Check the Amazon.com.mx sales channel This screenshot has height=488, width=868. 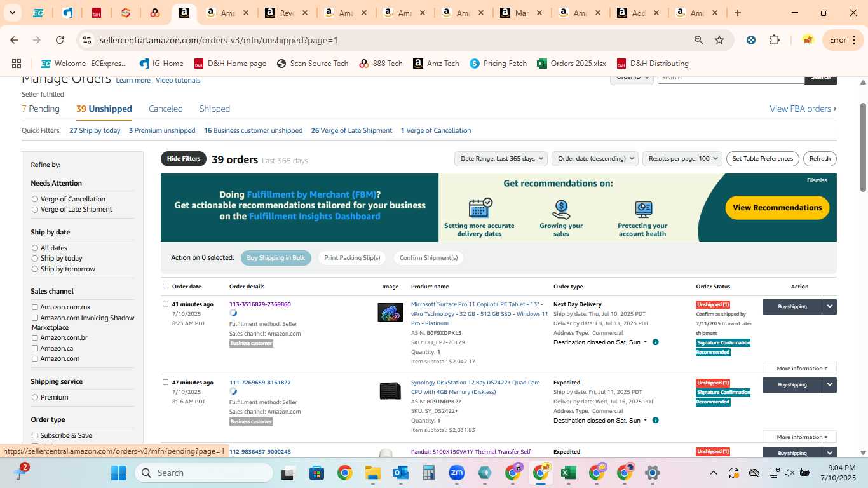[35, 308]
